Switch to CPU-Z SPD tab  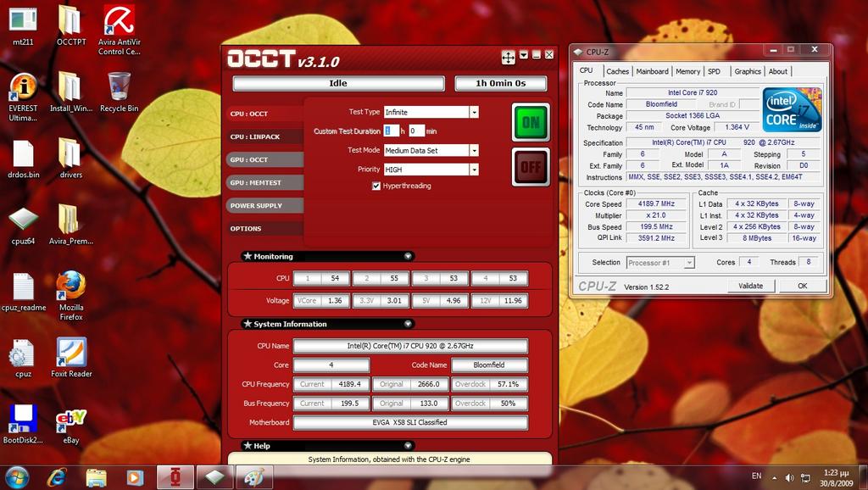(x=714, y=71)
